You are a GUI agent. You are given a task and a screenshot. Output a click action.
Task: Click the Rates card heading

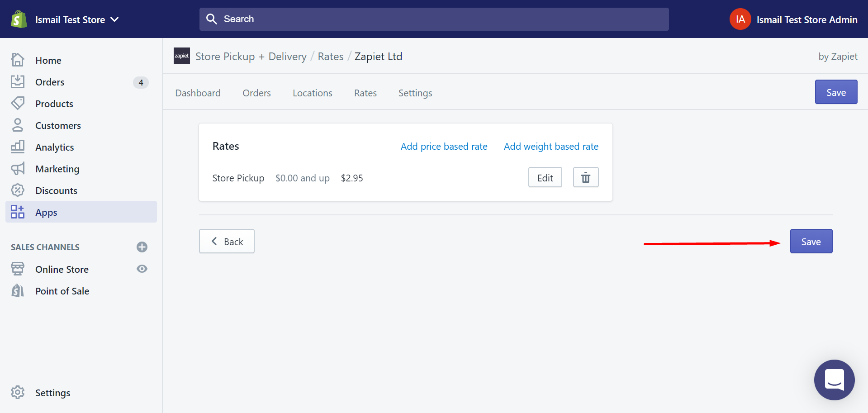pyautogui.click(x=226, y=146)
